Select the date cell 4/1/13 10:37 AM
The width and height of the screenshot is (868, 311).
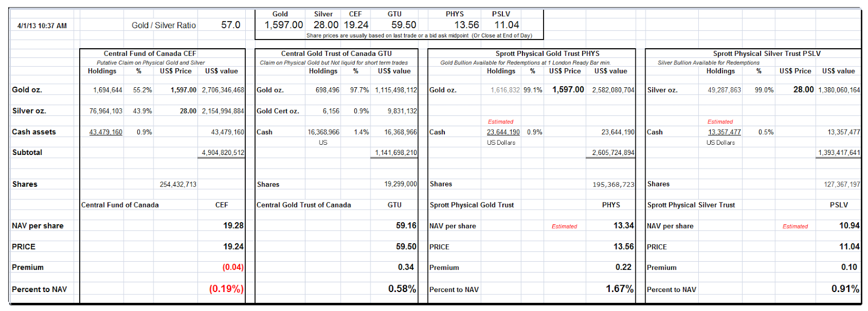(x=42, y=25)
